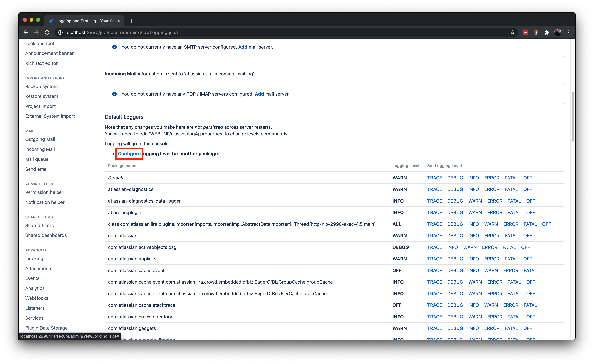The width and height of the screenshot is (594, 364).
Task: Click the browser forward arrow
Action: click(36, 32)
